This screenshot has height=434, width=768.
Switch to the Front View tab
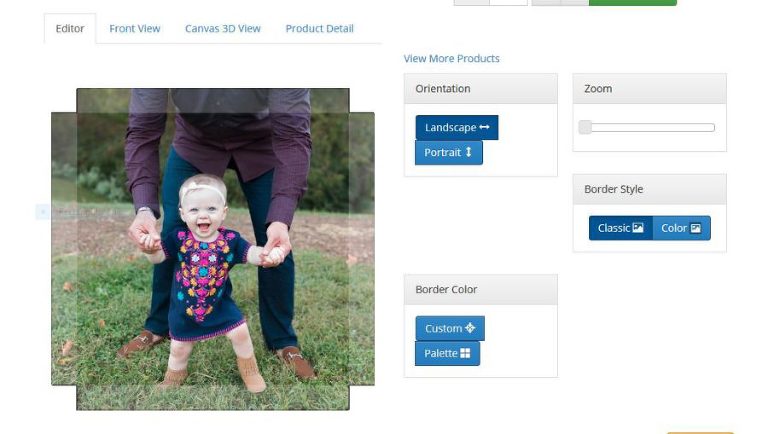(135, 28)
